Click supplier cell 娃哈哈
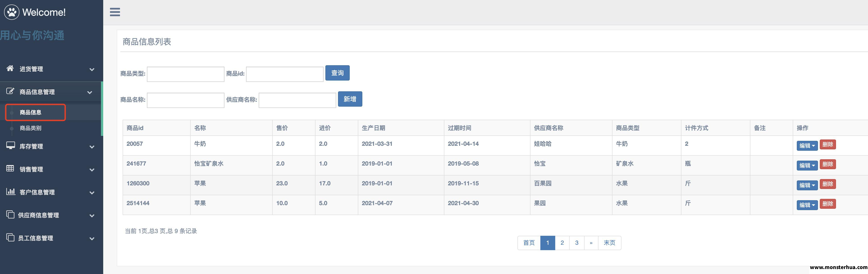This screenshot has width=868, height=274. pos(543,144)
